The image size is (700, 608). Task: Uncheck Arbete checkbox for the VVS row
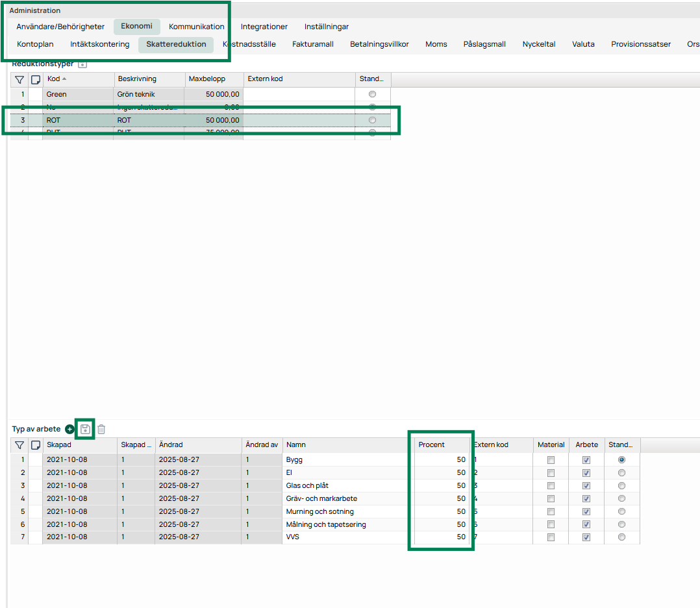(586, 537)
